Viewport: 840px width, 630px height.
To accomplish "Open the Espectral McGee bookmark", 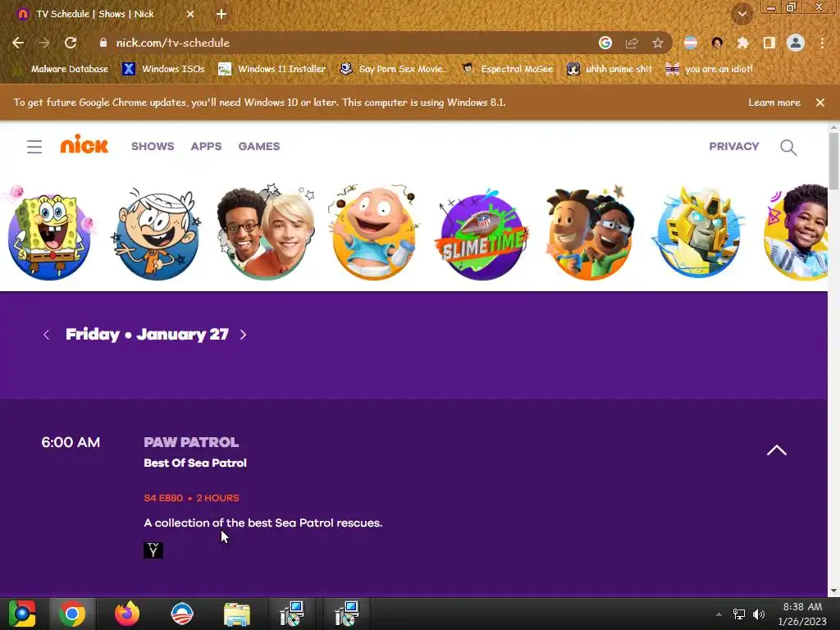I will [x=507, y=69].
